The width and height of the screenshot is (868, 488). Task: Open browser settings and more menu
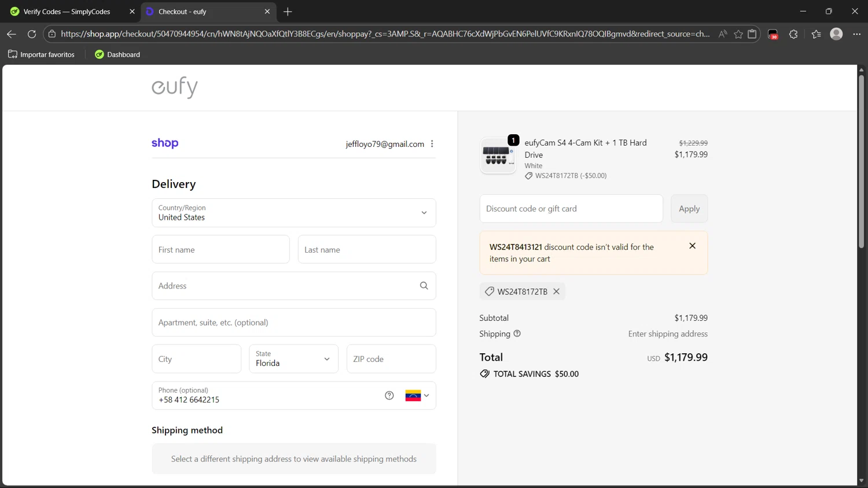(857, 34)
